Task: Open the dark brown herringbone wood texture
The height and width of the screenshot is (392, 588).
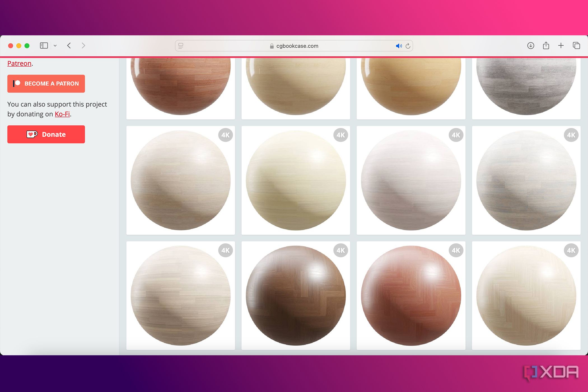Action: click(296, 295)
